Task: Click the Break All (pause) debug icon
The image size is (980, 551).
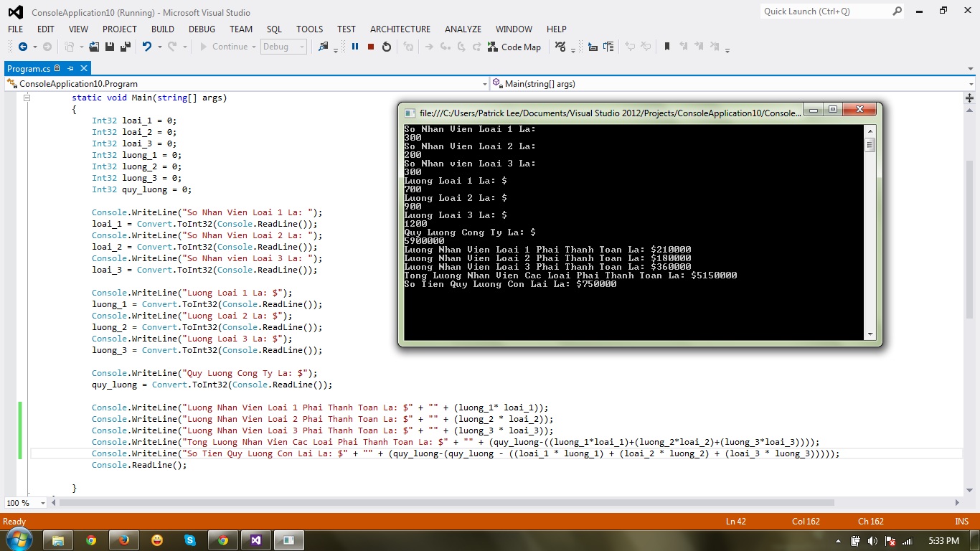Action: coord(355,47)
